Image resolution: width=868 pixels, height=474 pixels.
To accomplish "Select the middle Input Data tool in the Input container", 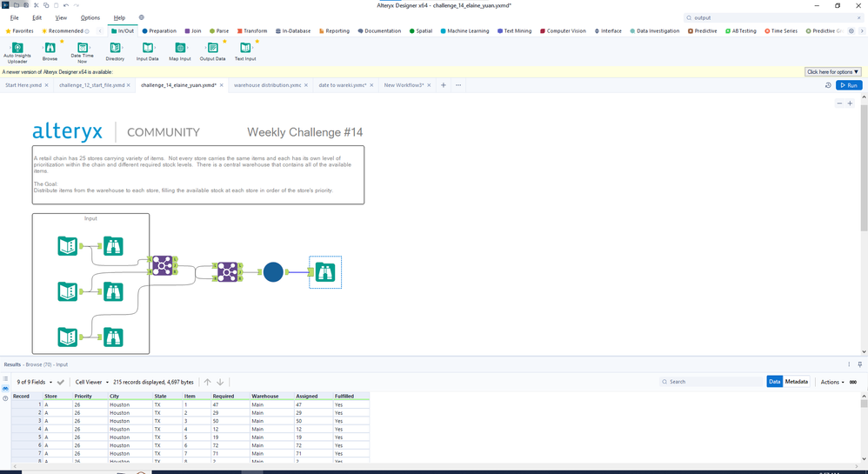I will pos(68,291).
